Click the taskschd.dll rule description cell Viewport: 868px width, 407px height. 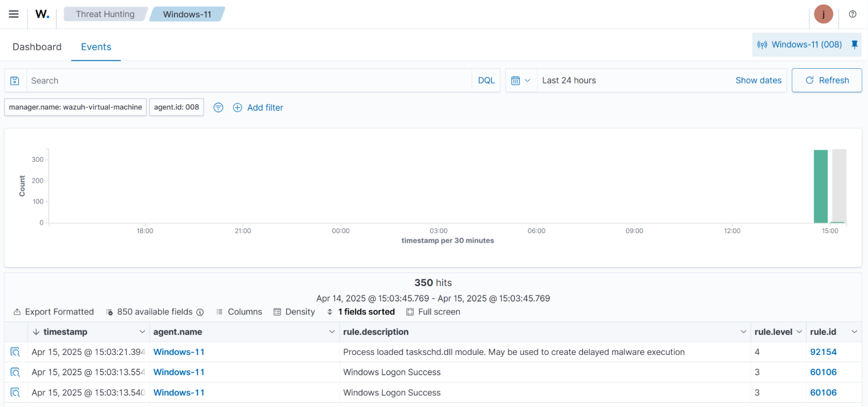[545, 352]
